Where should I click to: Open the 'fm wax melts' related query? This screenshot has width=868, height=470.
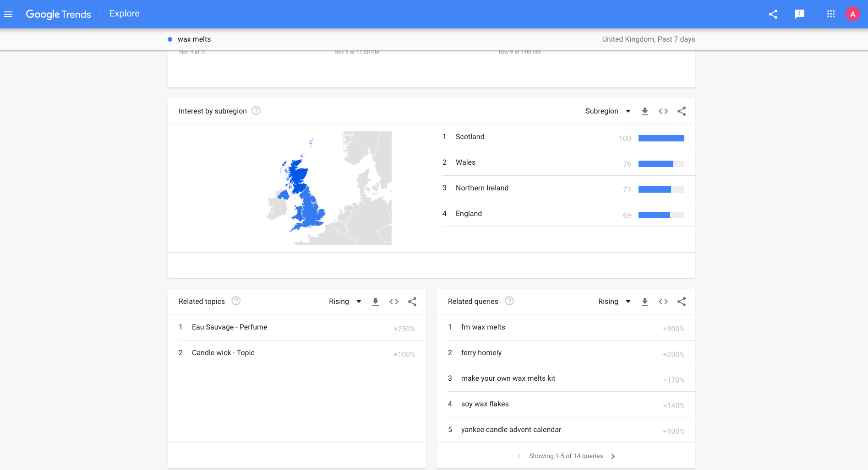[483, 327]
